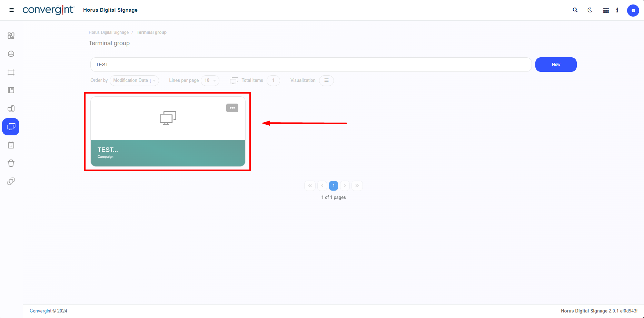The width and height of the screenshot is (644, 318).
Task: Open the dashboard icon in sidebar
Action: tap(11, 36)
